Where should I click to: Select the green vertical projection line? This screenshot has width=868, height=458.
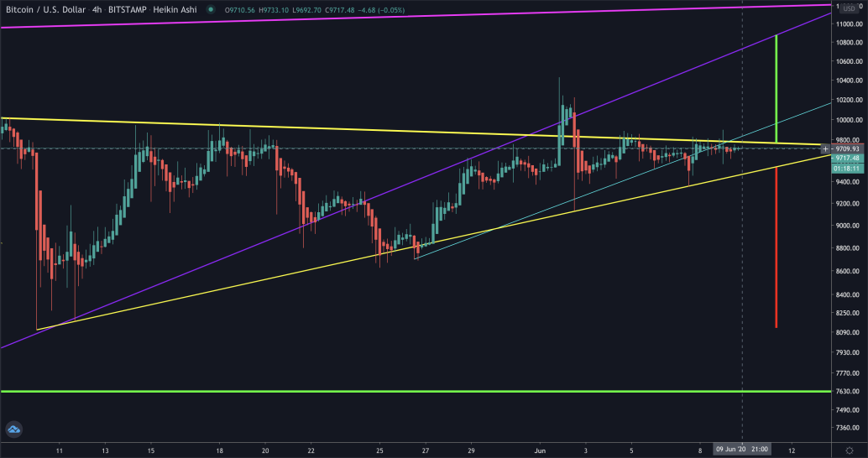pos(776,89)
